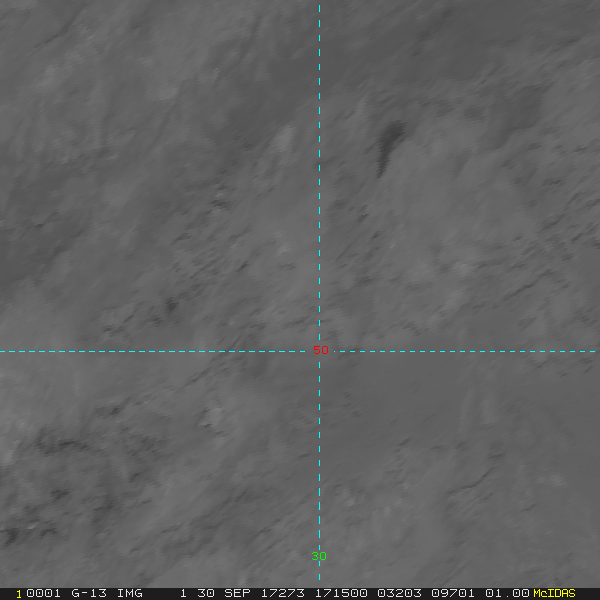600x600 pixels.
Task: Click the "0001" frame number text
Action: click(43, 593)
